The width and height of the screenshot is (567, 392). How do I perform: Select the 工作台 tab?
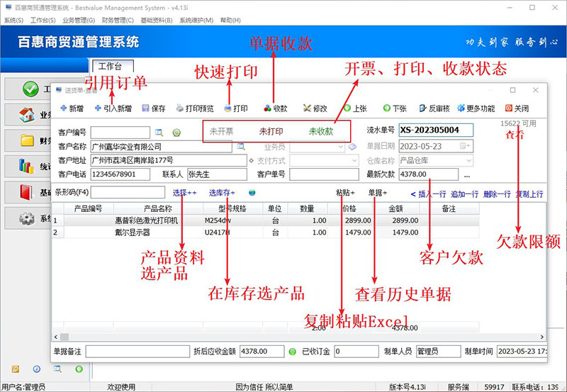pyautogui.click(x=113, y=66)
